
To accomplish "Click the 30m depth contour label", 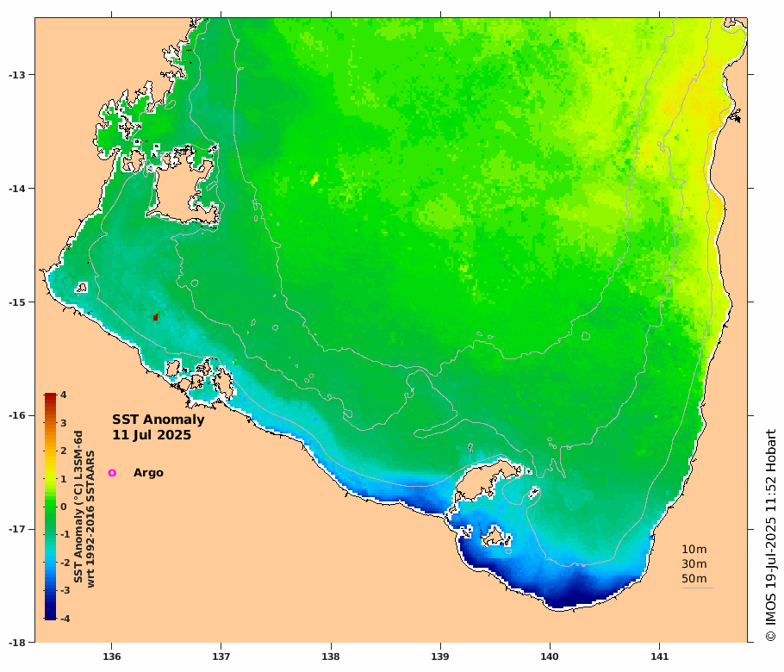I will [x=694, y=564].
